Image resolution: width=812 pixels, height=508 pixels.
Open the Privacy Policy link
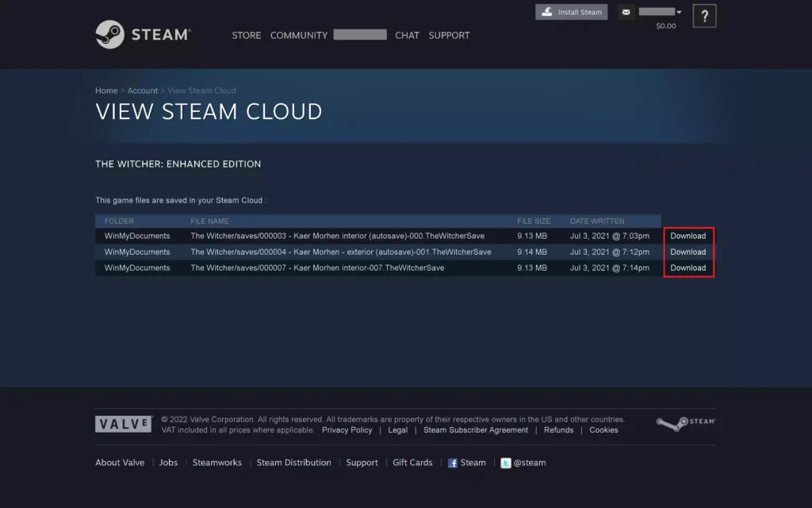pyautogui.click(x=347, y=430)
